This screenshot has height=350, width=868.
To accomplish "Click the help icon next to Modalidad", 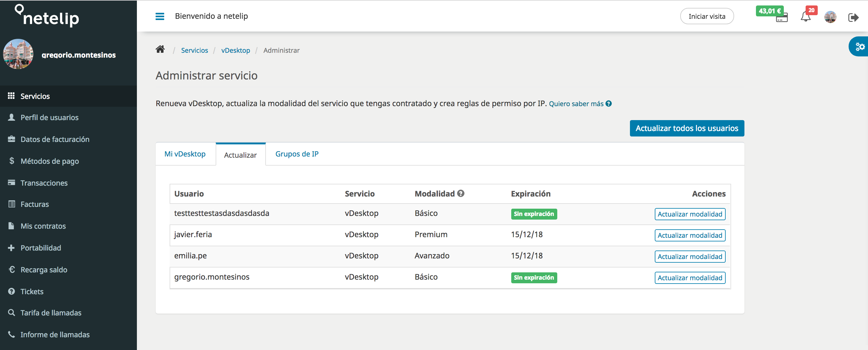I will pos(461,194).
